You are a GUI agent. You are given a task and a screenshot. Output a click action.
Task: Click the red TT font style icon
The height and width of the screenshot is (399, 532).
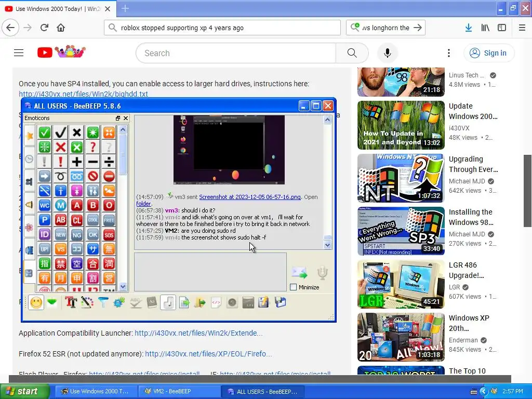(x=71, y=302)
